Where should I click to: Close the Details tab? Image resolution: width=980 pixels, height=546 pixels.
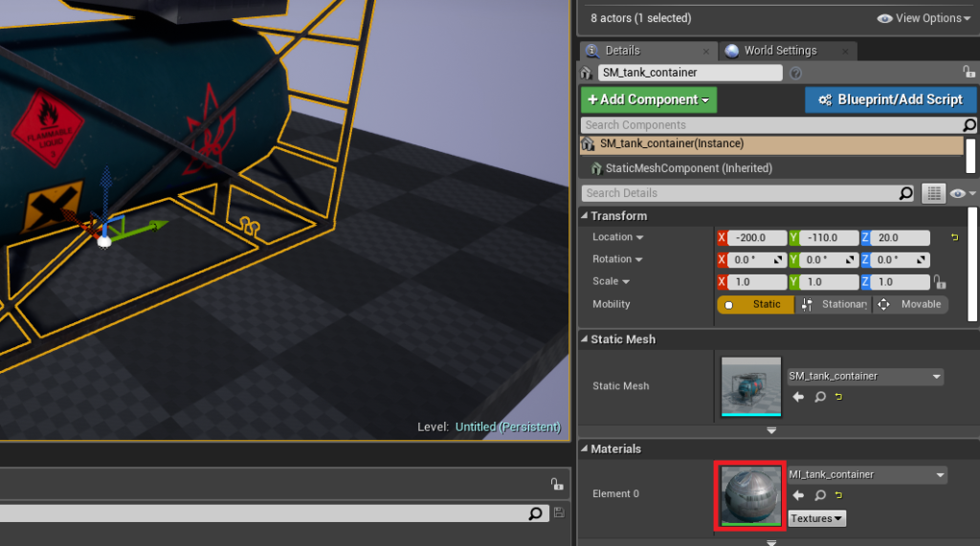[x=706, y=52]
